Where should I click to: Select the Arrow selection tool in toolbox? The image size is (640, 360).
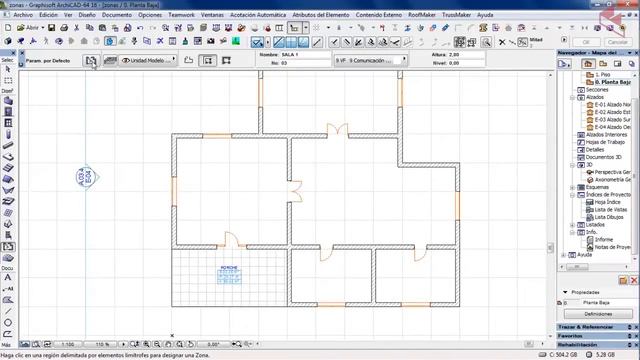tap(8, 70)
